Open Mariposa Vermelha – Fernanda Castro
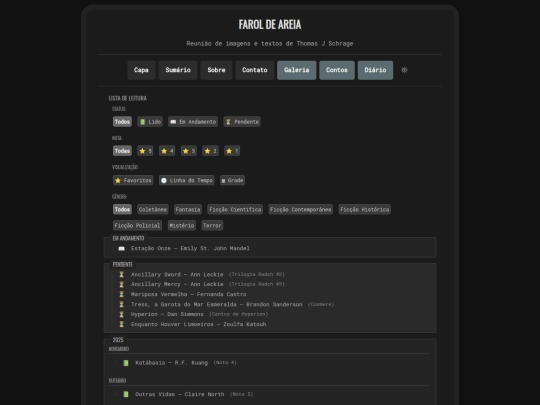This screenshot has width=540, height=405. pyautogui.click(x=188, y=294)
